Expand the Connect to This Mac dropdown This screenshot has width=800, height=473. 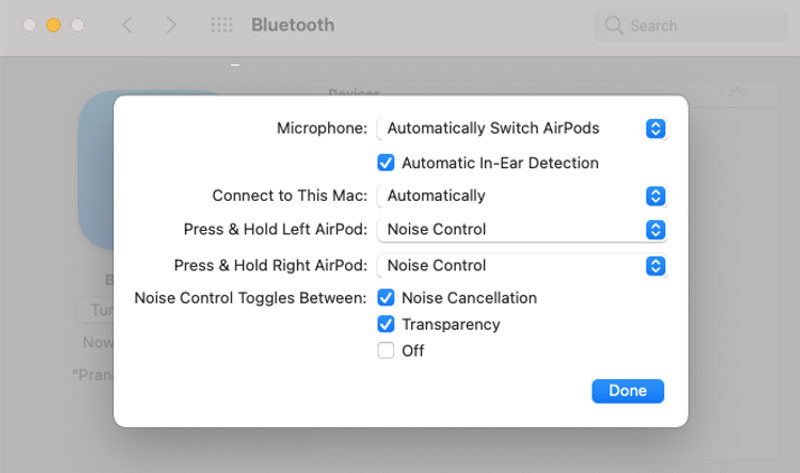521,196
